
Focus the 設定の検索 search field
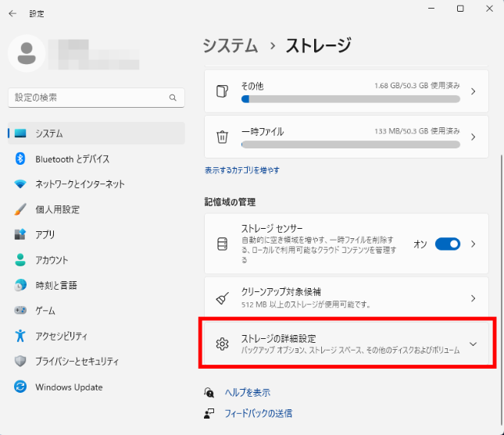click(x=96, y=98)
